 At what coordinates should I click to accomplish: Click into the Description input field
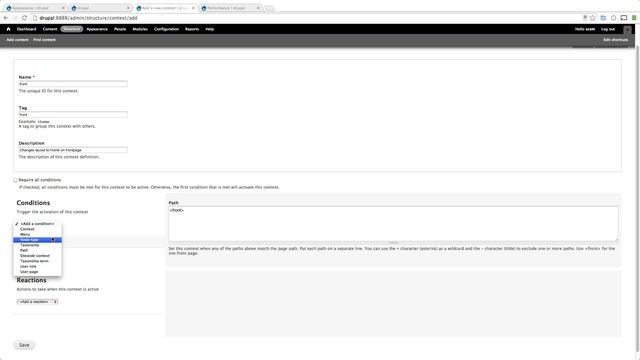73,150
